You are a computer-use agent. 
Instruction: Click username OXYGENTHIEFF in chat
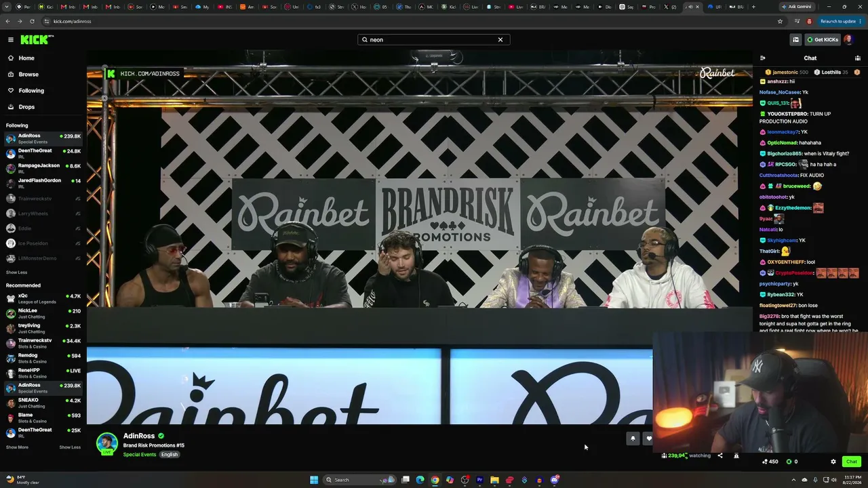click(x=786, y=262)
